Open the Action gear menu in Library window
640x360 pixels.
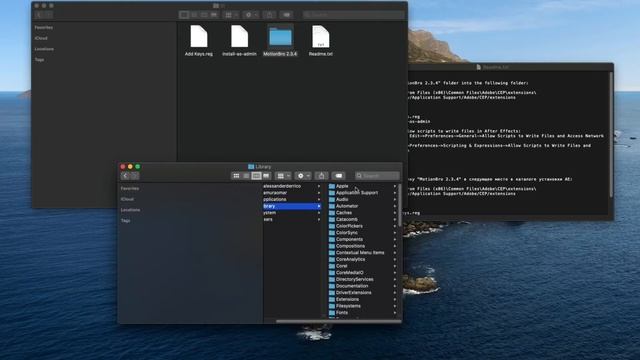(303, 176)
